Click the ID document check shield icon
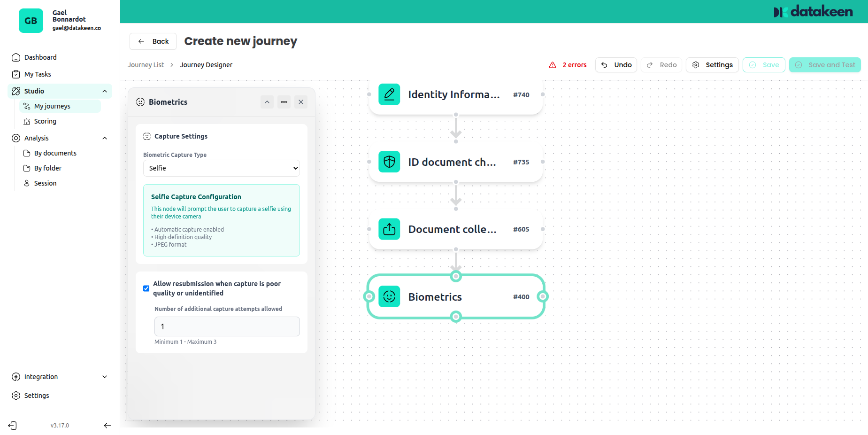 389,162
